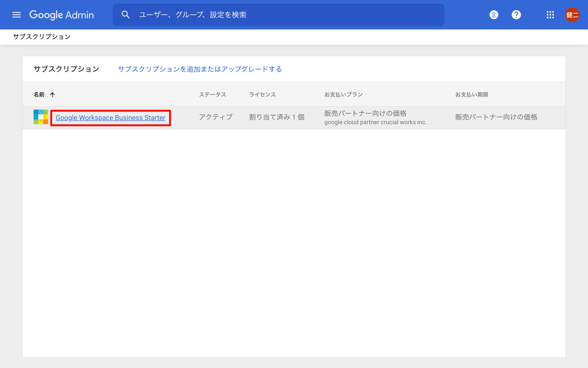
Task: Click the ステータス column header
Action: tap(213, 94)
